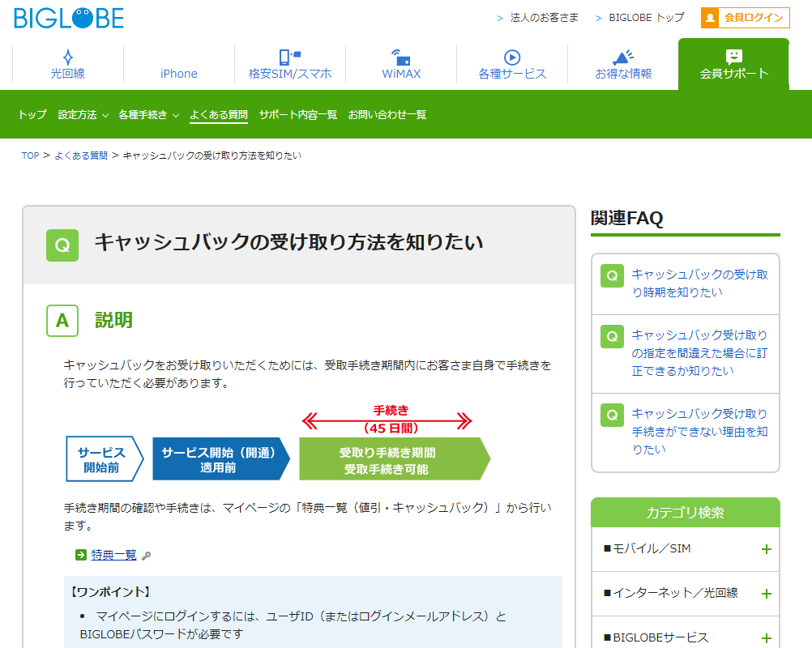Click the Q icon beside 手続きができない FAQ
Viewport: 812px width, 648px height.
[x=612, y=415]
